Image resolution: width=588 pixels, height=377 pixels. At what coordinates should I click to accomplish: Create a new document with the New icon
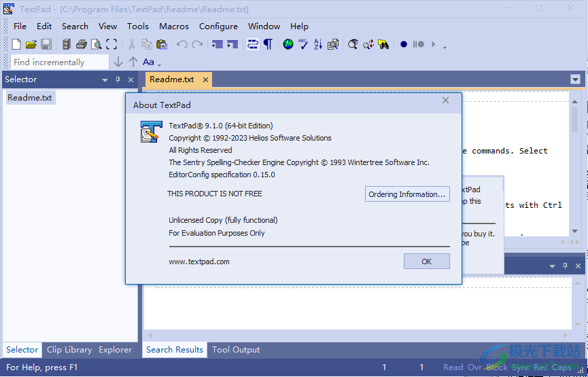point(16,44)
